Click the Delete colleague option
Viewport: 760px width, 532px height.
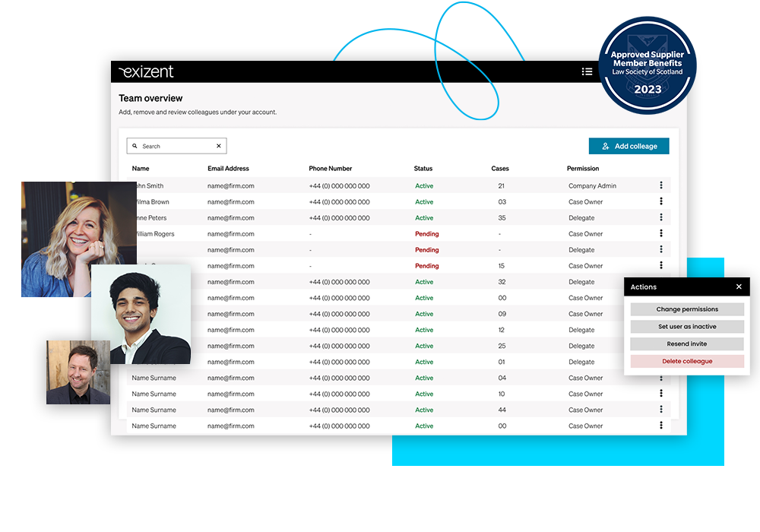click(686, 361)
